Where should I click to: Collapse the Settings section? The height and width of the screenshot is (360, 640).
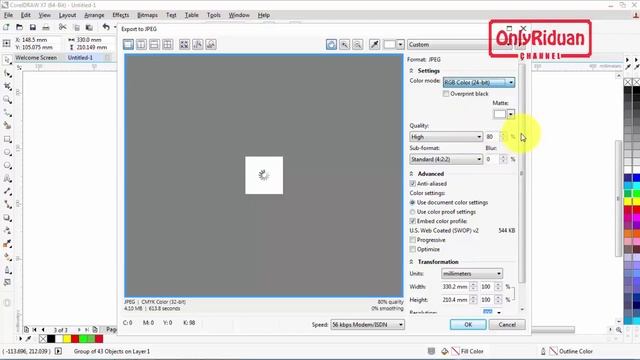[x=411, y=71]
